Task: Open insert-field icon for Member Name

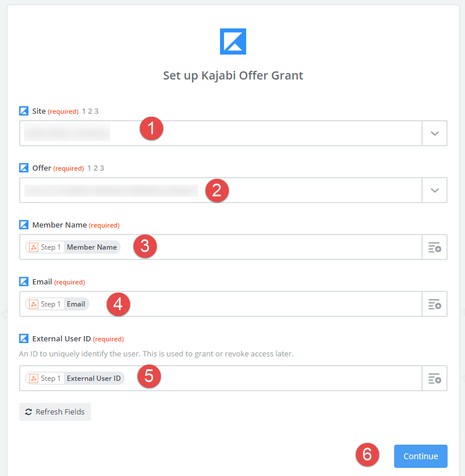Action: coord(434,247)
